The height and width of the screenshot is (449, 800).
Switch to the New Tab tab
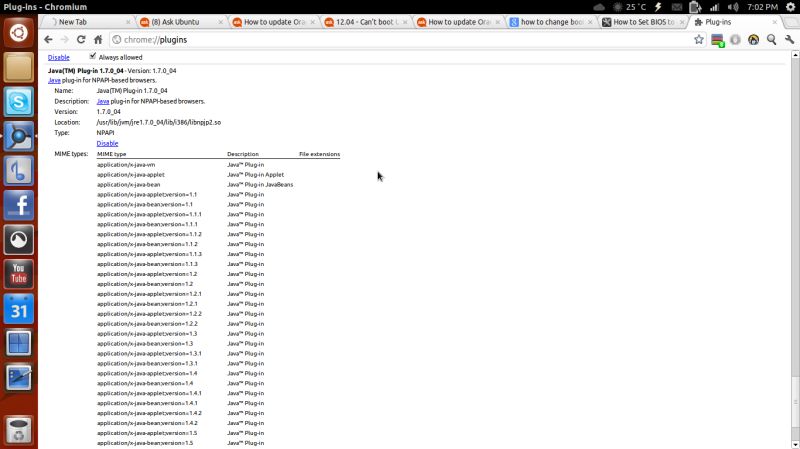pos(87,22)
